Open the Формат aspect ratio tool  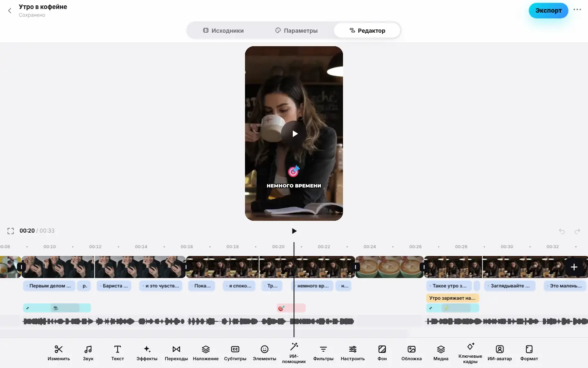[x=529, y=353]
